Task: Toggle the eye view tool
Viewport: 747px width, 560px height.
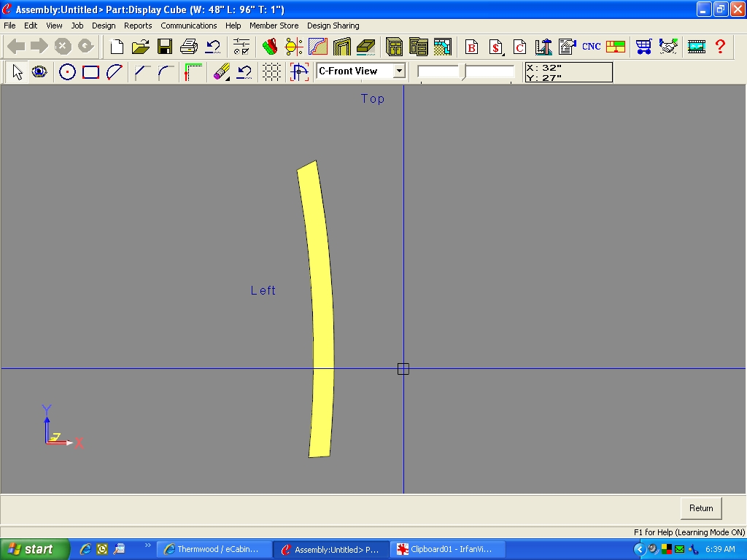Action: (x=39, y=72)
